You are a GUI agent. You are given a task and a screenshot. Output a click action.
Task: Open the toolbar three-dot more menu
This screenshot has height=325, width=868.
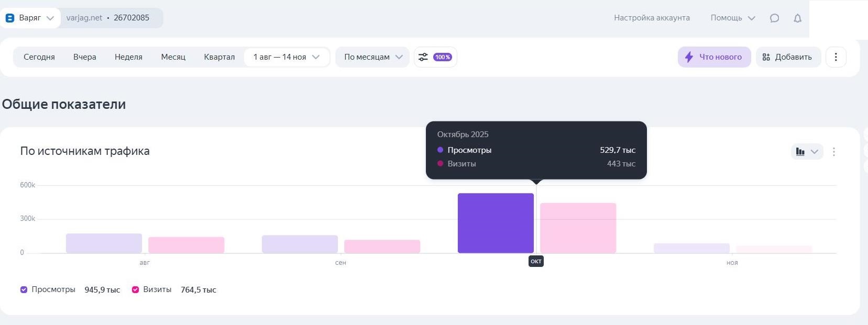tap(836, 57)
